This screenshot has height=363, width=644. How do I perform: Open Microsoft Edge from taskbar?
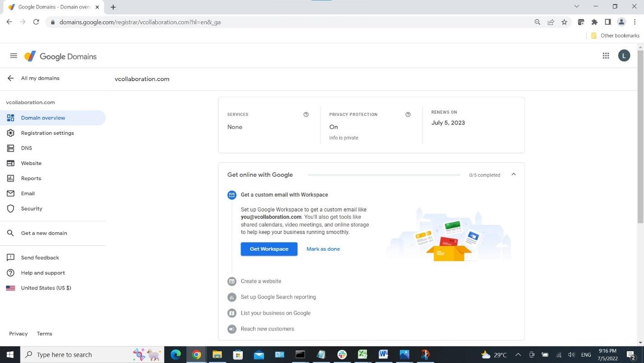pyautogui.click(x=176, y=354)
